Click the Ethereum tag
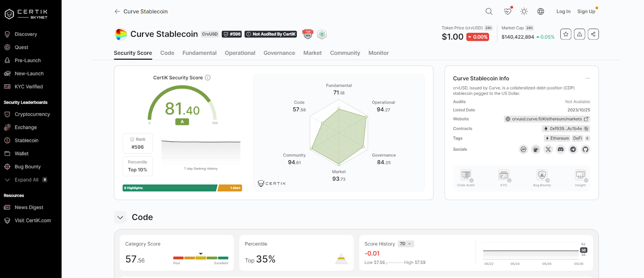This screenshot has height=278, width=644. [557, 138]
